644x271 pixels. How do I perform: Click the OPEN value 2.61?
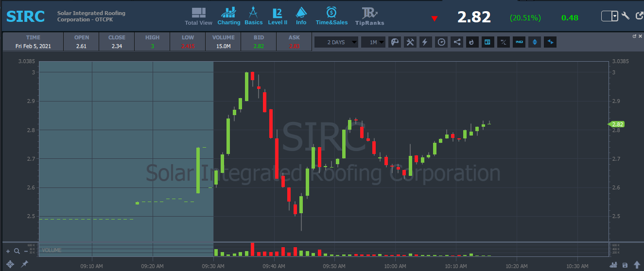tap(82, 46)
